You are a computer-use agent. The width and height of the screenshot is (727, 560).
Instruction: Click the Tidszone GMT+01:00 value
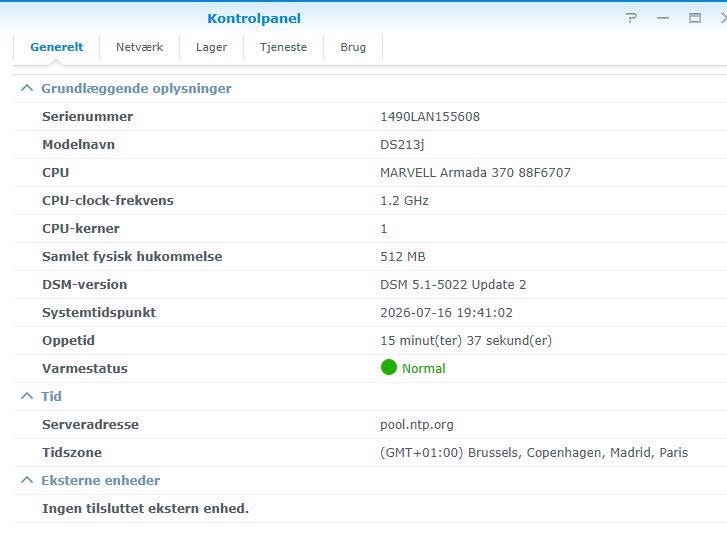pos(534,452)
